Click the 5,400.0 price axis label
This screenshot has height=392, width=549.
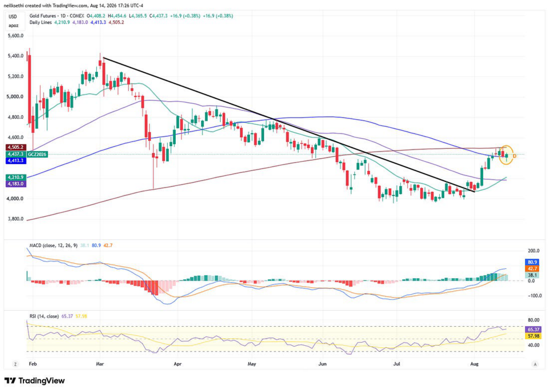tap(15, 56)
